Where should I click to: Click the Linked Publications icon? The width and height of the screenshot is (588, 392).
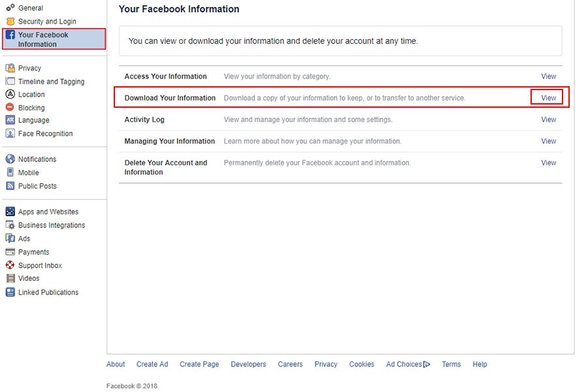tap(10, 292)
